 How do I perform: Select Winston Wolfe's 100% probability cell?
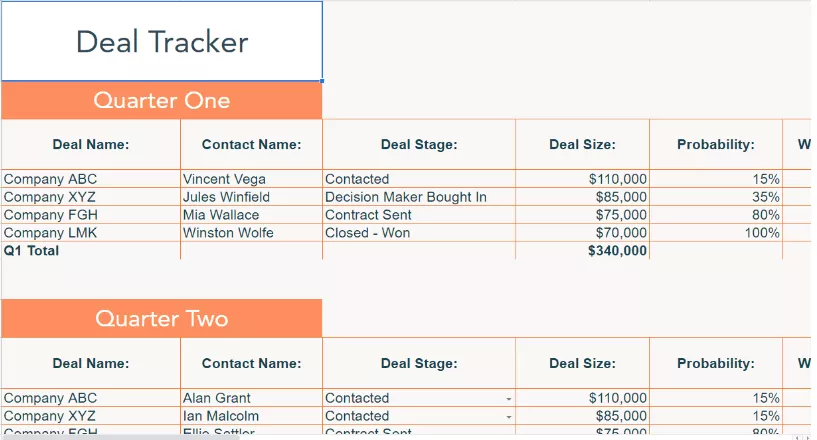pyautogui.click(x=716, y=233)
